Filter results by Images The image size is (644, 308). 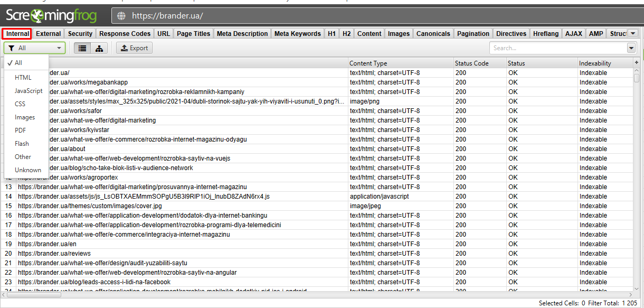click(x=25, y=117)
